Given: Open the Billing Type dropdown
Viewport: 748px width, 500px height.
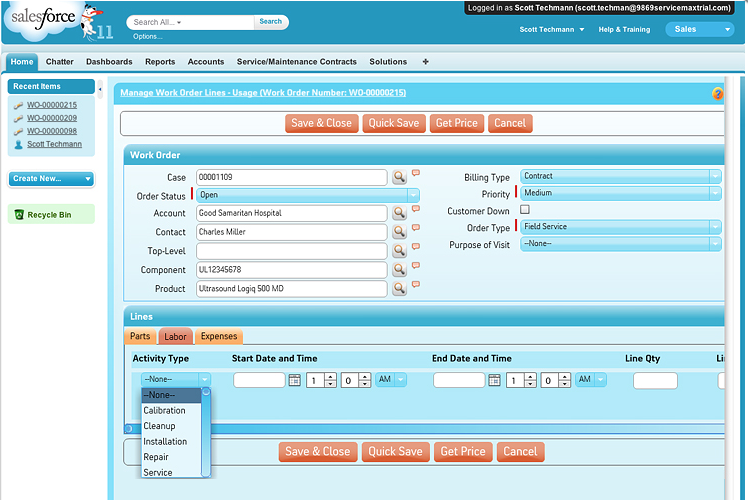Looking at the screenshot, I should click(x=621, y=176).
